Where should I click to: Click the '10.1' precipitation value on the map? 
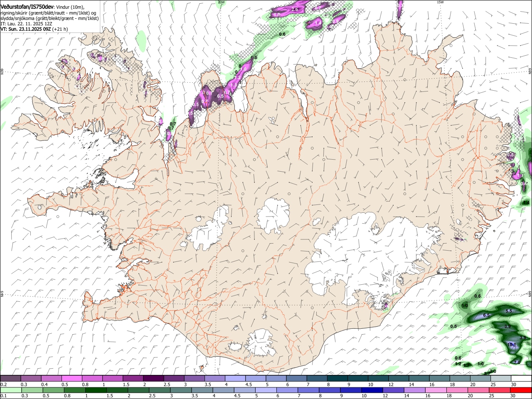coord(512,345)
